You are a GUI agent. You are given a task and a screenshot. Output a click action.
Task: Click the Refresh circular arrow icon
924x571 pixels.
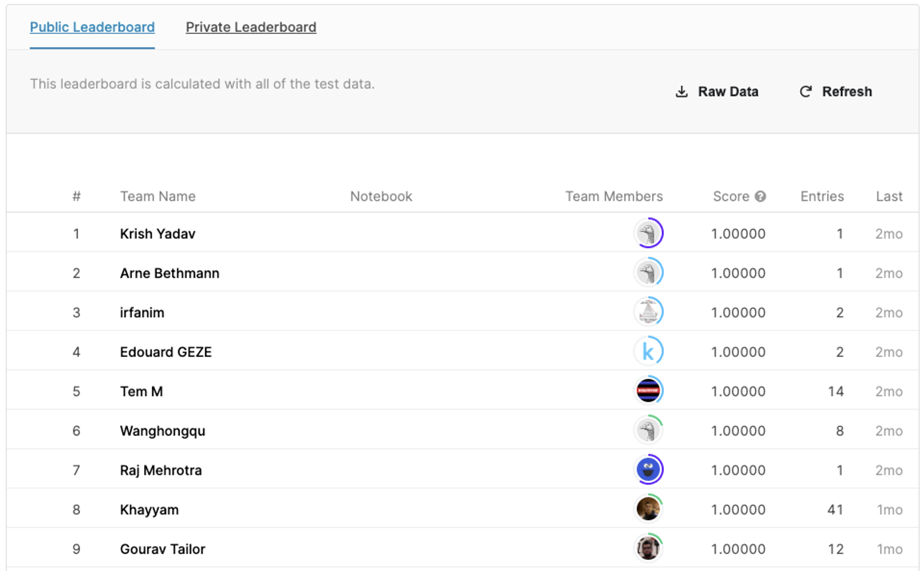(x=806, y=92)
